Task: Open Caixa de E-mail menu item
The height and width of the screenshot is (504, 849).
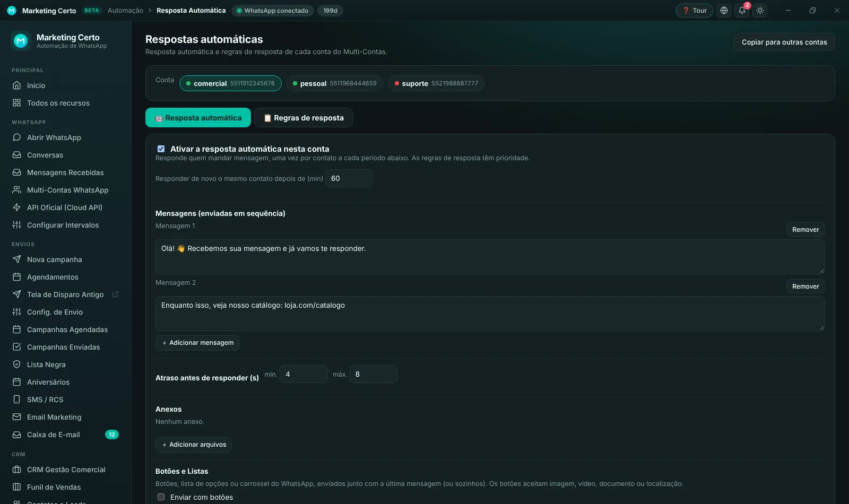Action: click(x=66, y=435)
